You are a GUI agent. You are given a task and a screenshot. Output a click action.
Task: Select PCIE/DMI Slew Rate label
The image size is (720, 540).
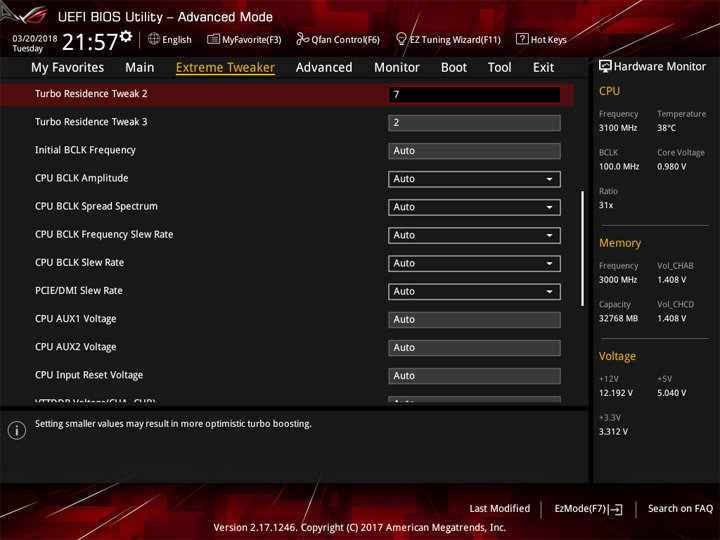click(79, 290)
